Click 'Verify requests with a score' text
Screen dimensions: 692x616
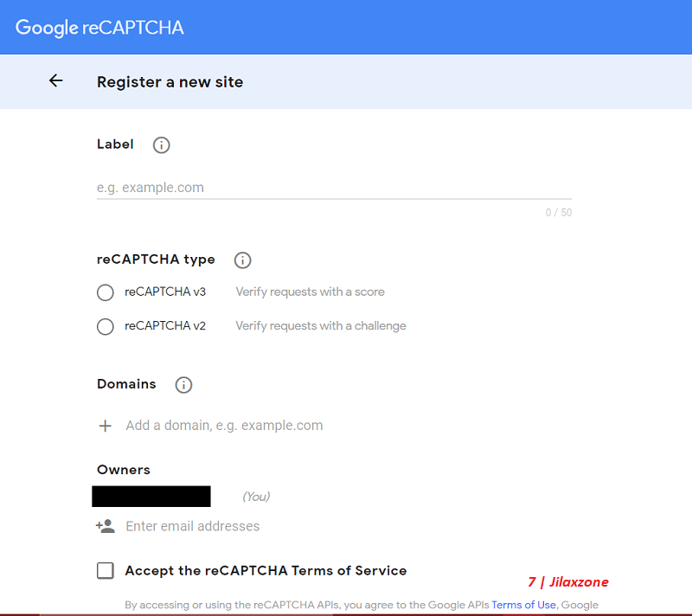click(x=310, y=292)
